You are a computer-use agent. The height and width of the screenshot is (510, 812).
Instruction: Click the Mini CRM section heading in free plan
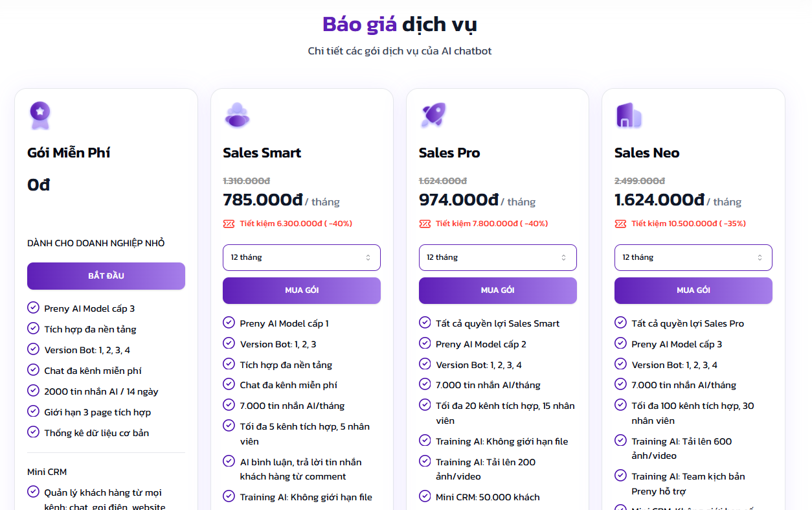(47, 472)
